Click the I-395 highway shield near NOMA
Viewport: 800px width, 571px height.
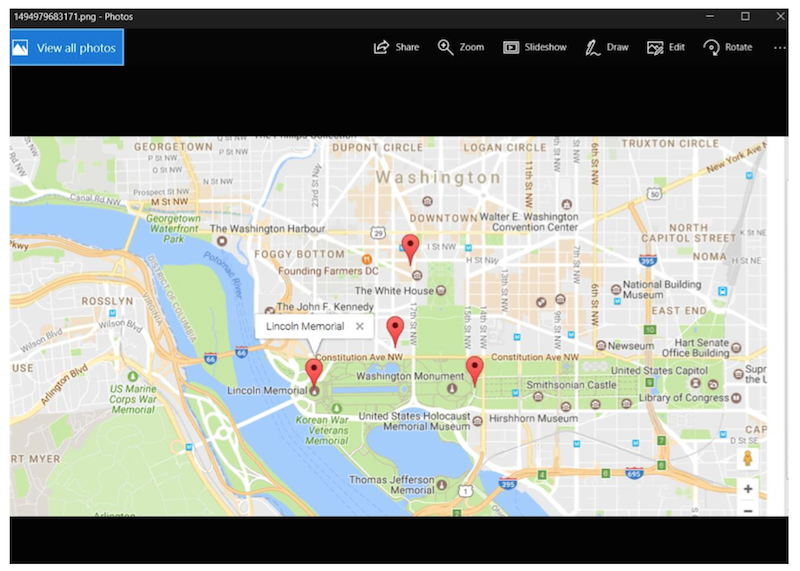pos(647,260)
